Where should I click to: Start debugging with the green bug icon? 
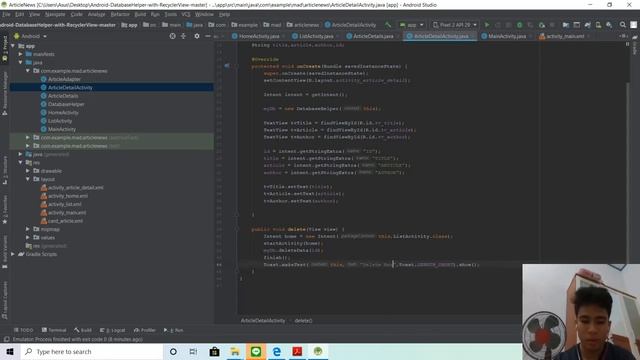[x=519, y=25]
